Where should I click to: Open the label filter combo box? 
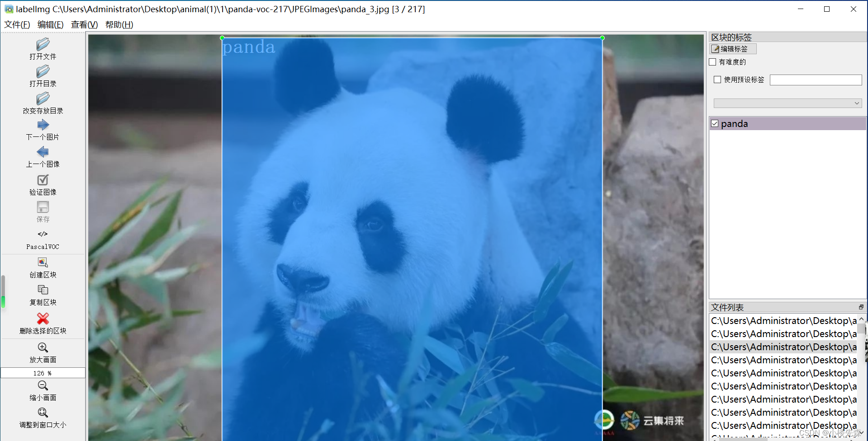point(787,103)
